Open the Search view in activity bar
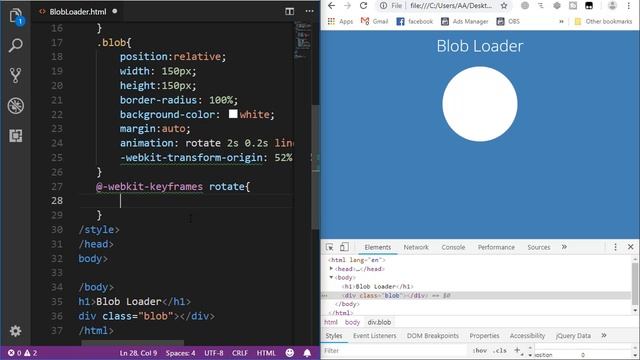This screenshot has width=640, height=360. [16, 45]
